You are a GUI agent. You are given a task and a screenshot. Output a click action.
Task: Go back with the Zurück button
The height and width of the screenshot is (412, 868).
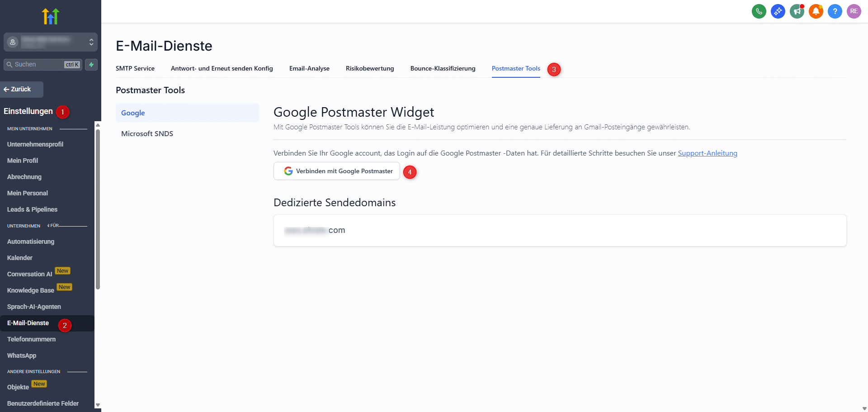tap(22, 90)
